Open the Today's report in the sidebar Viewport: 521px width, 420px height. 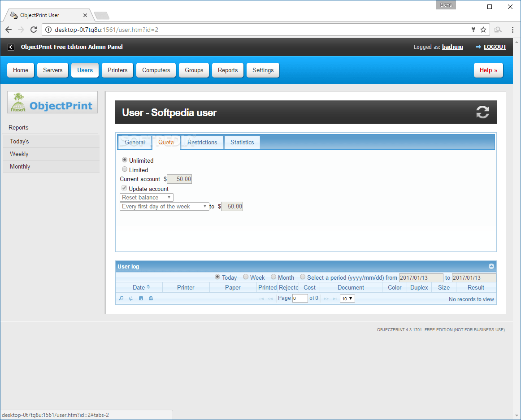pyautogui.click(x=51, y=141)
